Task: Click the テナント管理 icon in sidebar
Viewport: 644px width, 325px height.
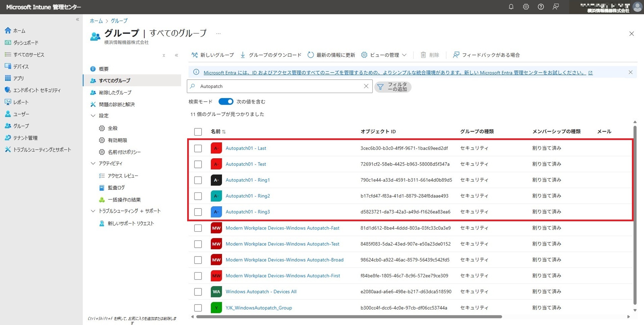Action: point(8,138)
